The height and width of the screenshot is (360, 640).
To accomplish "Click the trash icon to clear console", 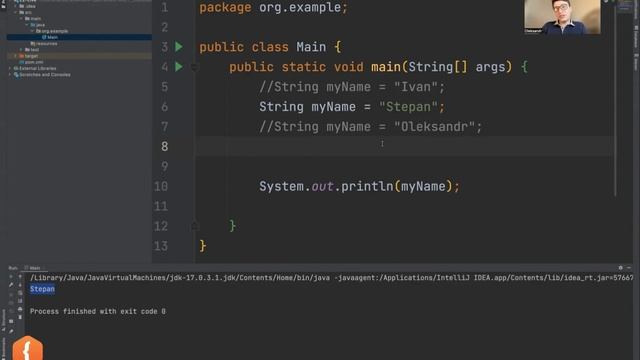I will point(20,317).
